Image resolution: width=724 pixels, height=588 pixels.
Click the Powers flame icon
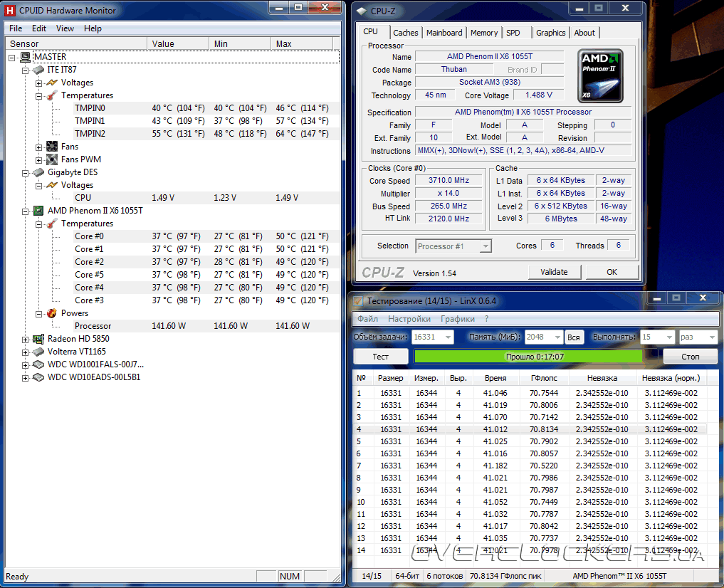pos(52,313)
